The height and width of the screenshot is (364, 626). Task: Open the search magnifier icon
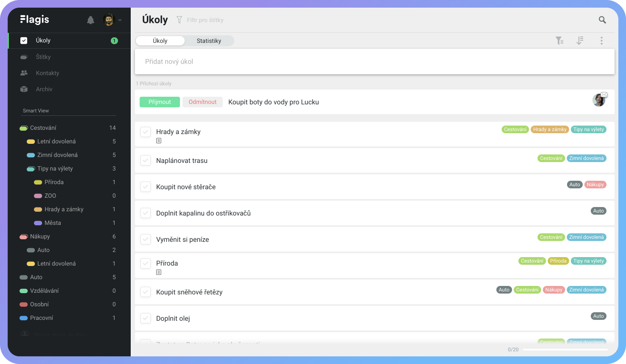pos(602,20)
